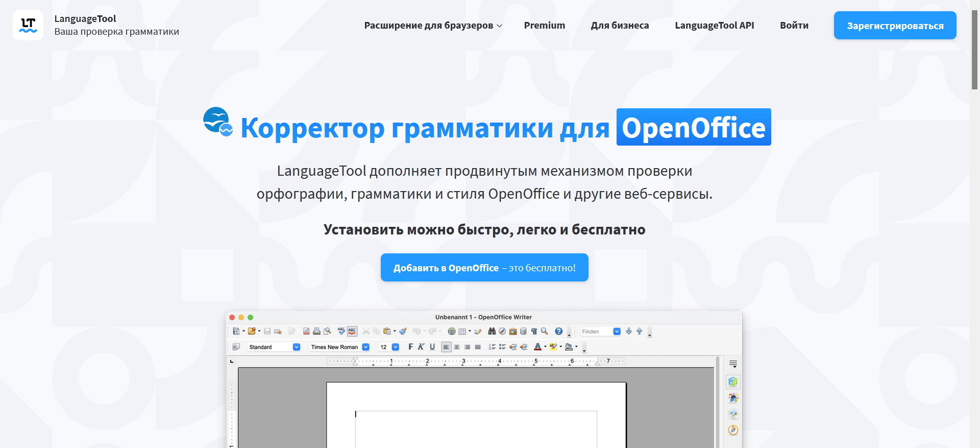This screenshot has height=448, width=980.
Task: Open the Standard paragraph style dropdown
Action: tap(297, 347)
